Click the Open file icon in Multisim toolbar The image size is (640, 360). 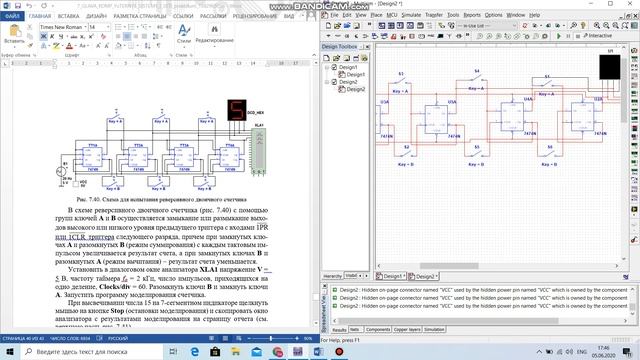338,26
